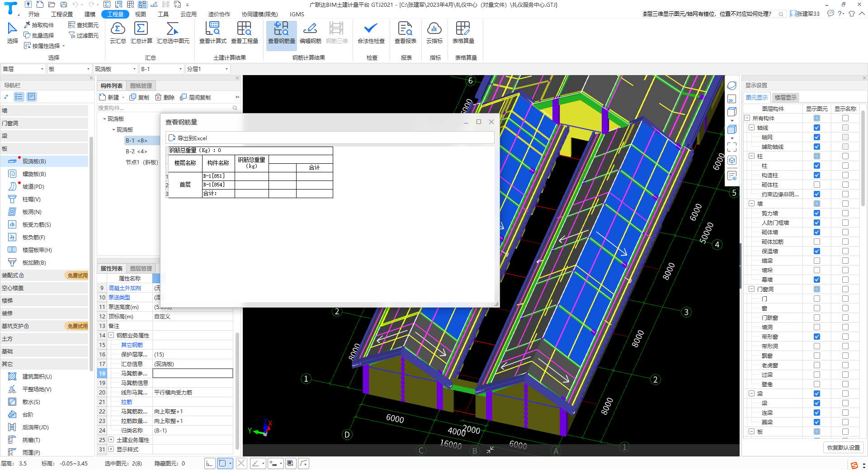The image size is (868, 470).
Task: Toggle 构造柱 display element checkbox
Action: (x=817, y=175)
